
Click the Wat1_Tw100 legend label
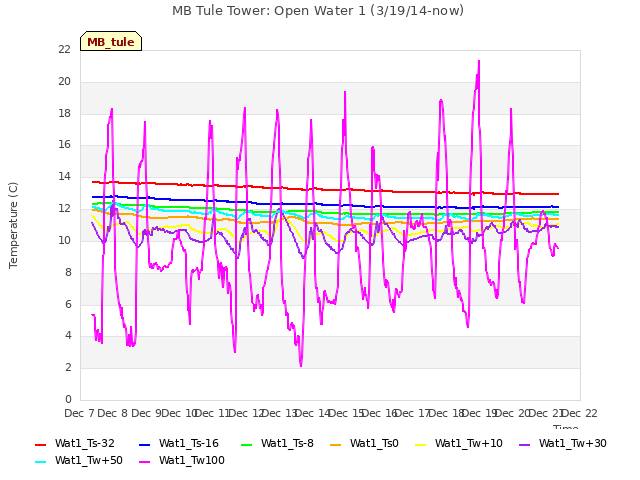192,460
